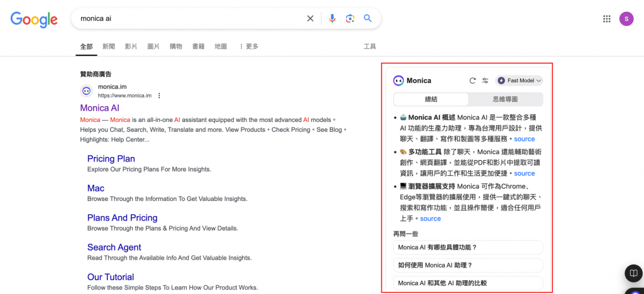Click the monica.im favicon in ad

[x=86, y=91]
